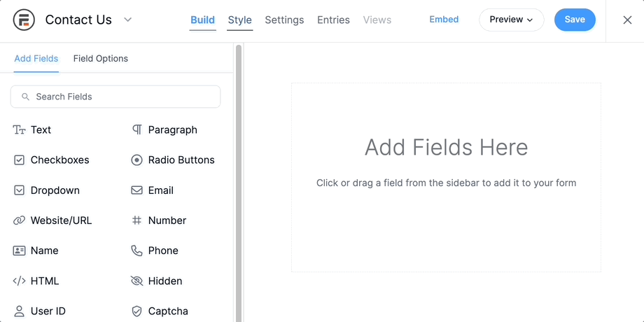Add the Checkboxes field icon
Viewport: 644px width, 322px height.
pyautogui.click(x=20, y=160)
